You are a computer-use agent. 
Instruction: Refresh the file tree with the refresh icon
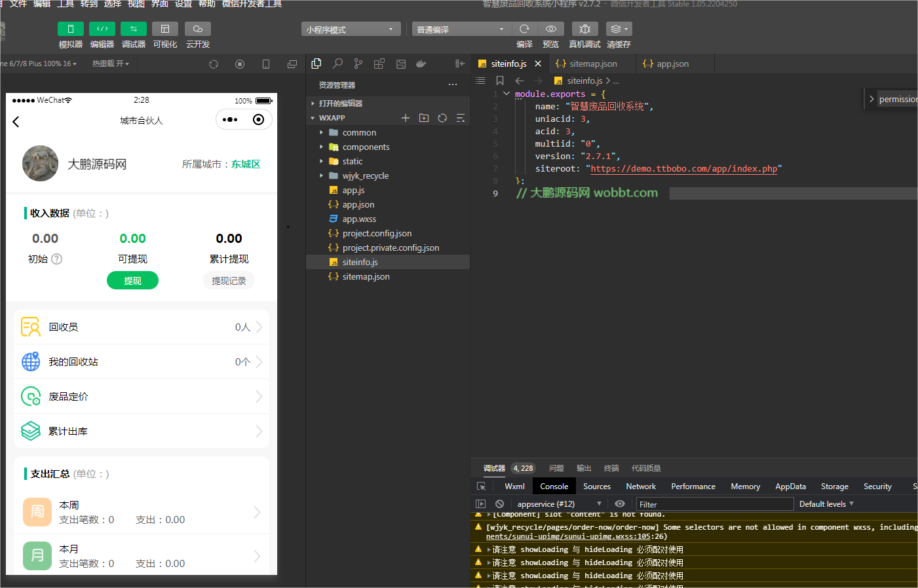(x=443, y=118)
